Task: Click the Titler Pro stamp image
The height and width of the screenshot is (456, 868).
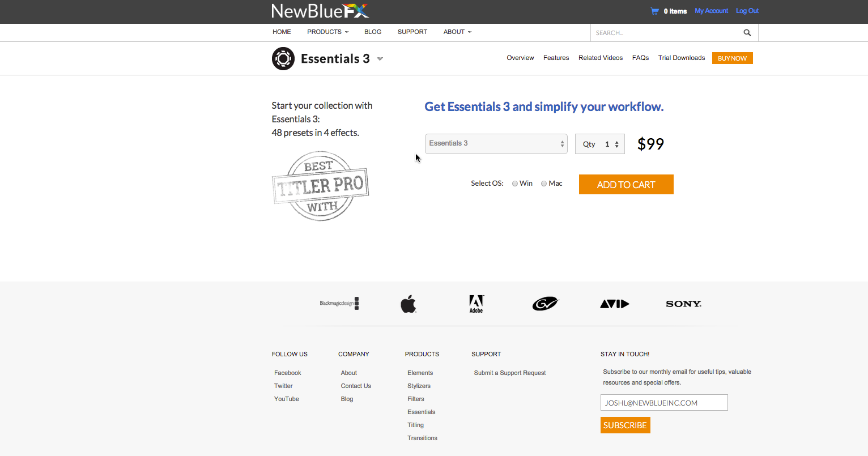Action: (x=321, y=186)
